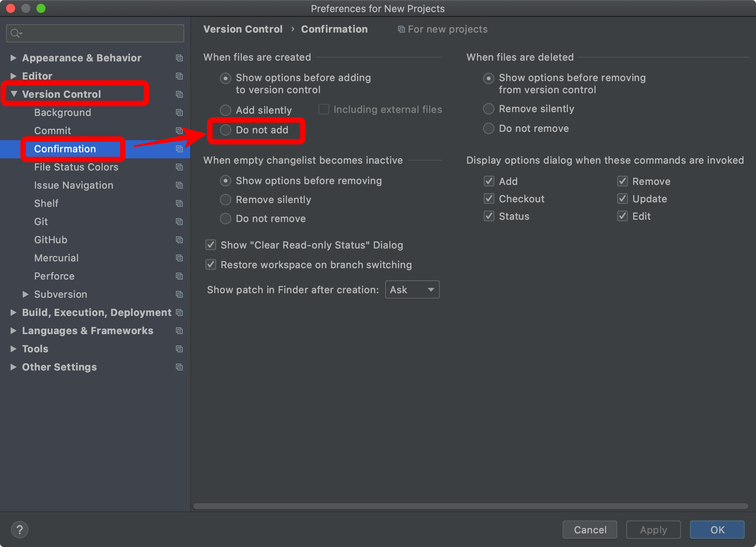Click the horizontal scrollbar at panel bottom
The height and width of the screenshot is (547, 756).
tap(470, 506)
